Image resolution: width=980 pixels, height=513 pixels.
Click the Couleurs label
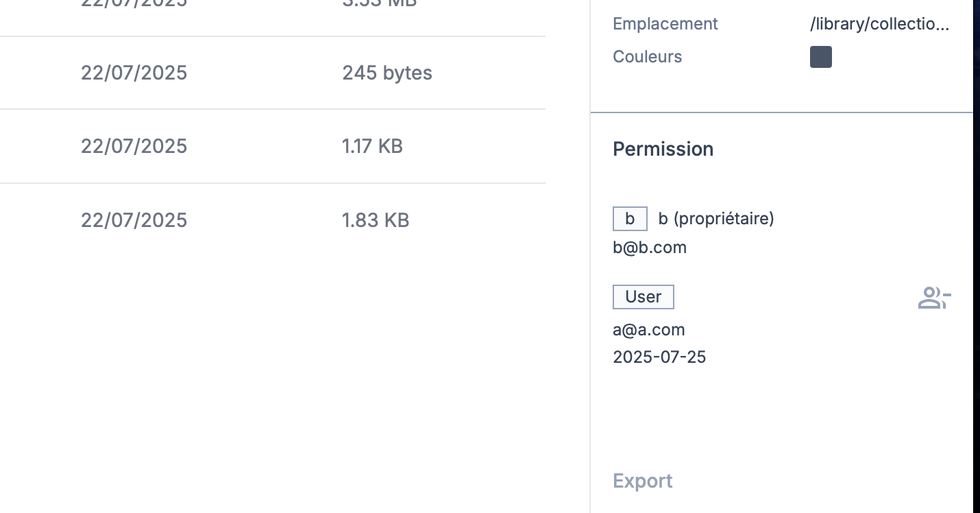tap(647, 57)
